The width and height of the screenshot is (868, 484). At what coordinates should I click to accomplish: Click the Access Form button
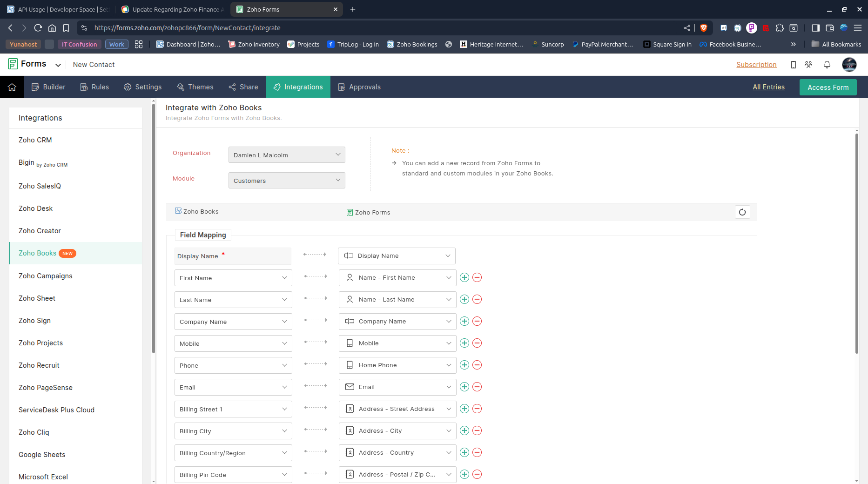click(828, 87)
